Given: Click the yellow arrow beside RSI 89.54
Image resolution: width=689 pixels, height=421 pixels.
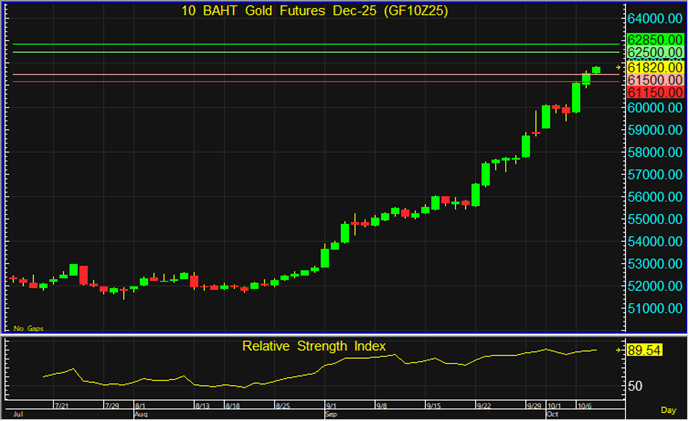Looking at the screenshot, I should coord(618,350).
